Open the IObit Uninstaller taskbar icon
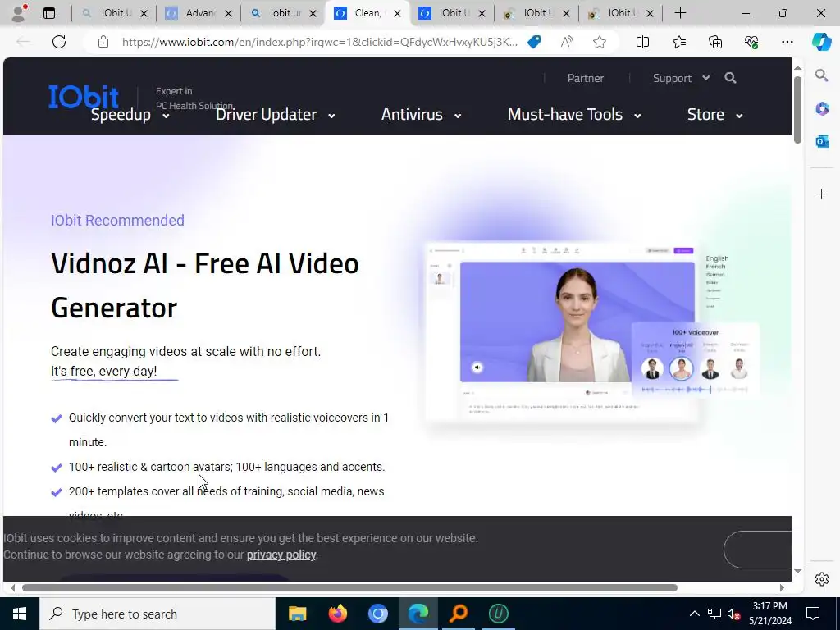The image size is (840, 630). [498, 614]
